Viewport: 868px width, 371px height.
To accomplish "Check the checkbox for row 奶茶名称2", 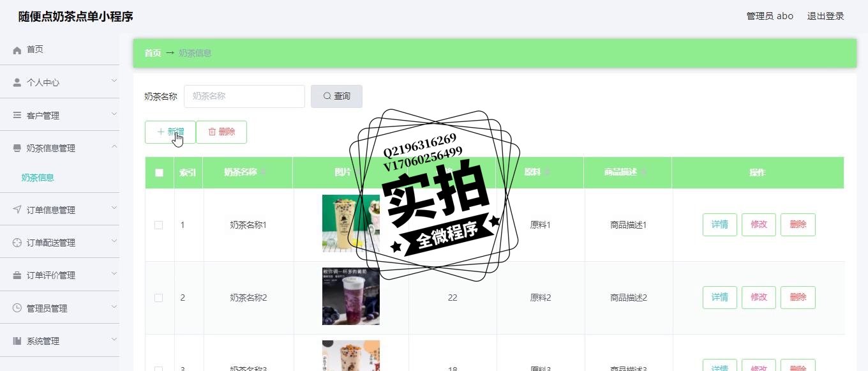I will (x=158, y=298).
